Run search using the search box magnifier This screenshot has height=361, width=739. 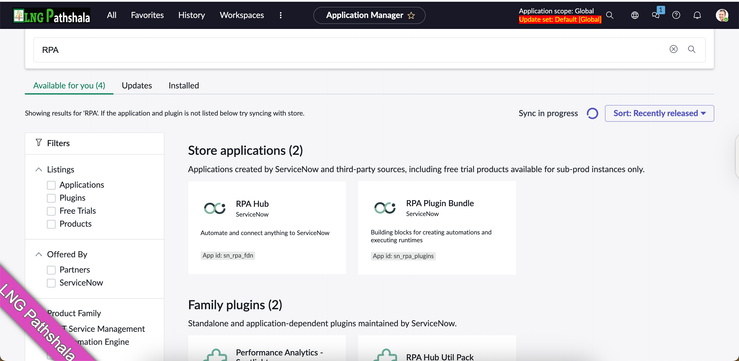691,49
